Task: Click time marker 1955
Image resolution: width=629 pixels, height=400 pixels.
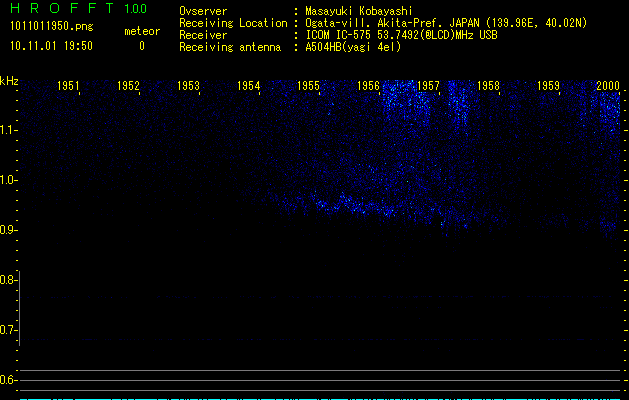Action: coord(308,85)
